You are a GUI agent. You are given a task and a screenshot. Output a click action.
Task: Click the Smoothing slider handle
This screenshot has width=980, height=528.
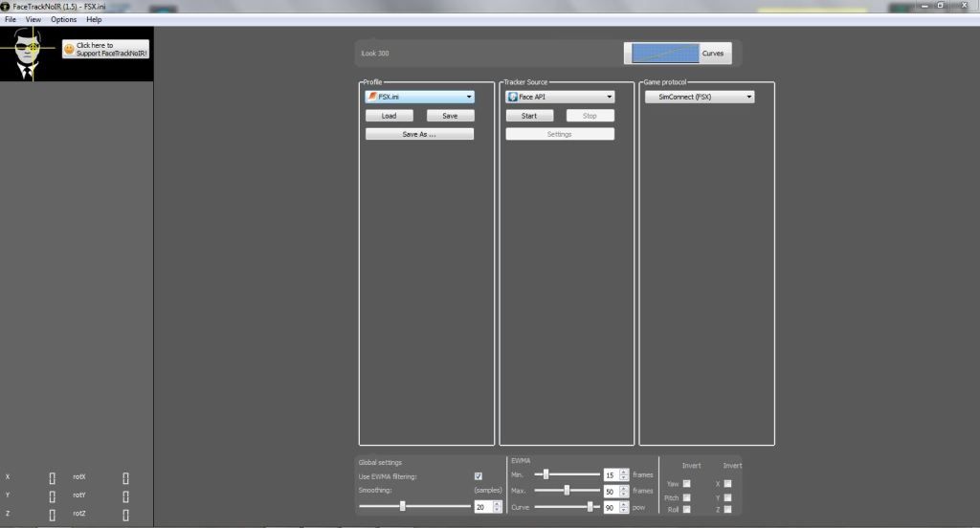[403, 506]
